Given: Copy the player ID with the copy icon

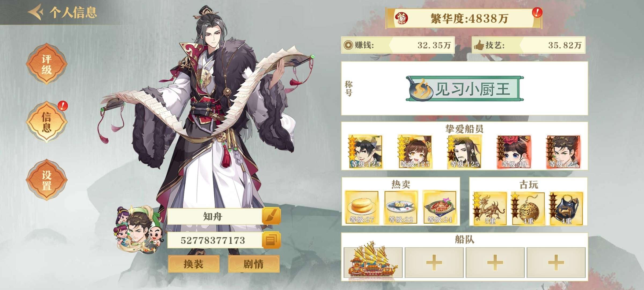Looking at the screenshot, I should 271,240.
